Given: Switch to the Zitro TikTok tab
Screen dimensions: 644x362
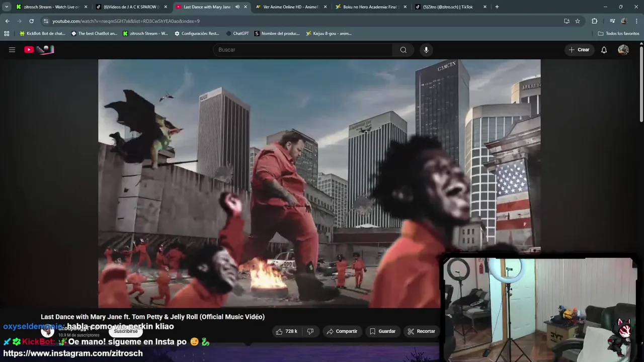Looking at the screenshot, I should [451, 7].
